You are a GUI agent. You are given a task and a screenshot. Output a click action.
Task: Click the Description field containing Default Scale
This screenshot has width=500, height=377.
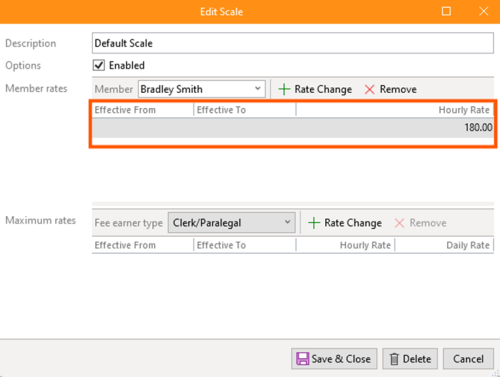(x=293, y=43)
